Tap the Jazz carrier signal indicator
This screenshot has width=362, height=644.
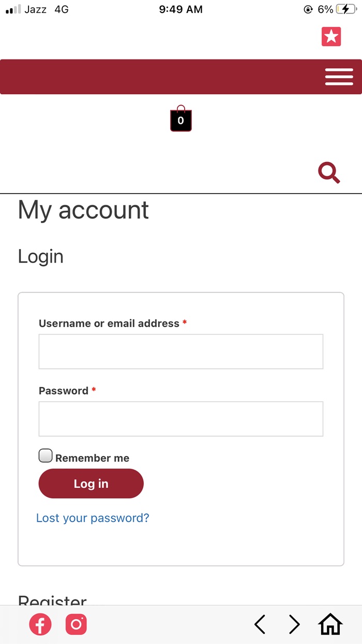[x=26, y=9]
